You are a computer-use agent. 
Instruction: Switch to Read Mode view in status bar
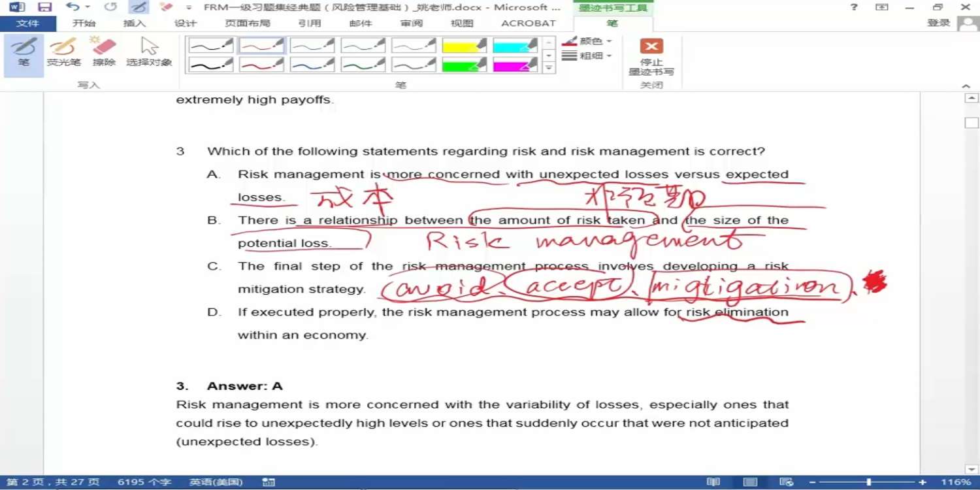click(713, 482)
